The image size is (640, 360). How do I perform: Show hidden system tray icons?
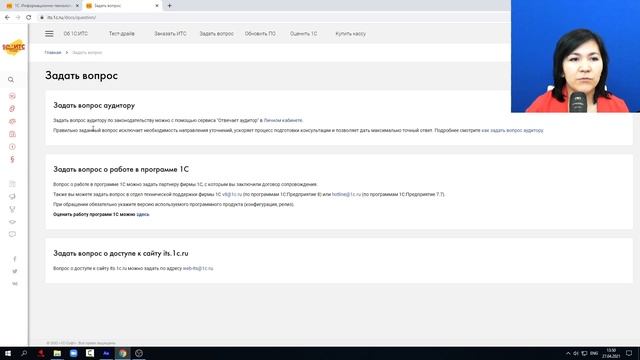click(x=568, y=353)
